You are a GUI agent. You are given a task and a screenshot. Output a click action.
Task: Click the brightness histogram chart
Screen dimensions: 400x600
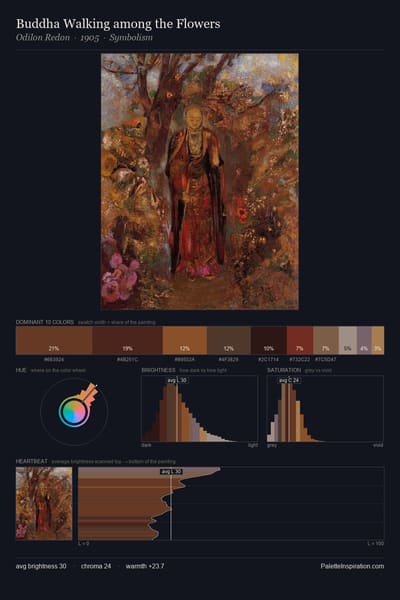coord(199,409)
